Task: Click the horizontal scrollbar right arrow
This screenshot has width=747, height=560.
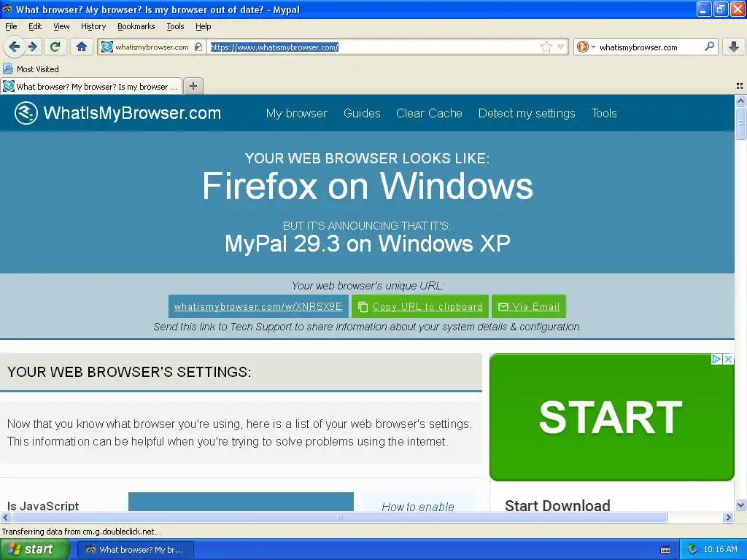Action: pyautogui.click(x=728, y=517)
